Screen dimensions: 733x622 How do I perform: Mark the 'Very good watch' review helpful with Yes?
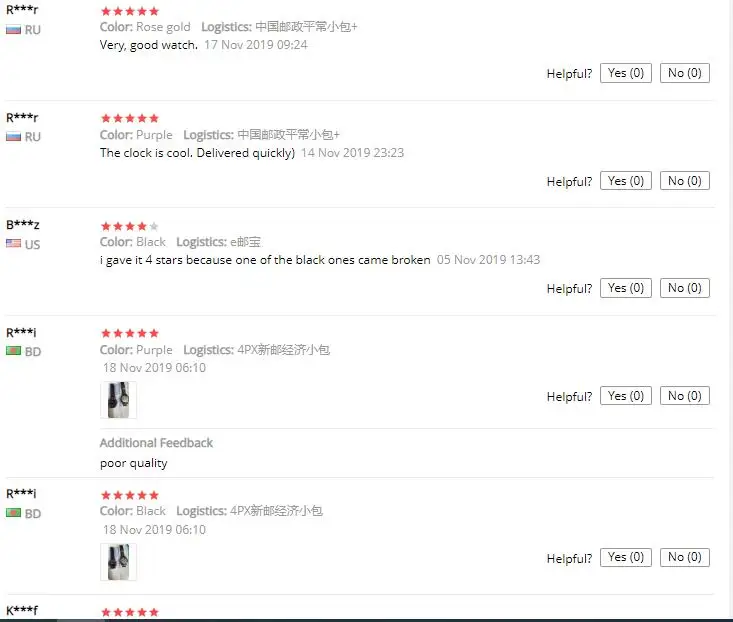pyautogui.click(x=625, y=73)
